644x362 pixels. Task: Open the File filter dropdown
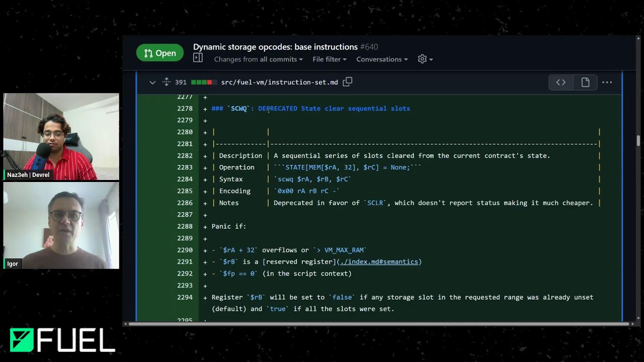[x=330, y=59]
